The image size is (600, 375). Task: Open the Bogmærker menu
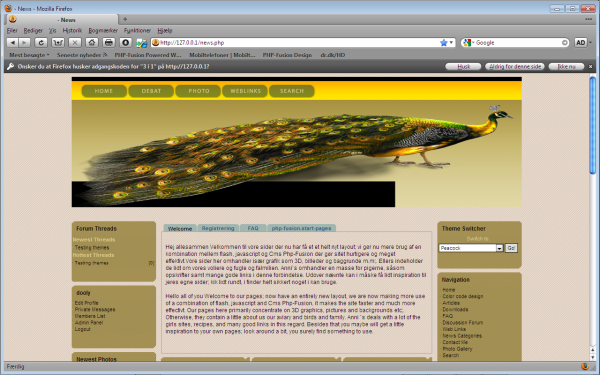pos(103,30)
